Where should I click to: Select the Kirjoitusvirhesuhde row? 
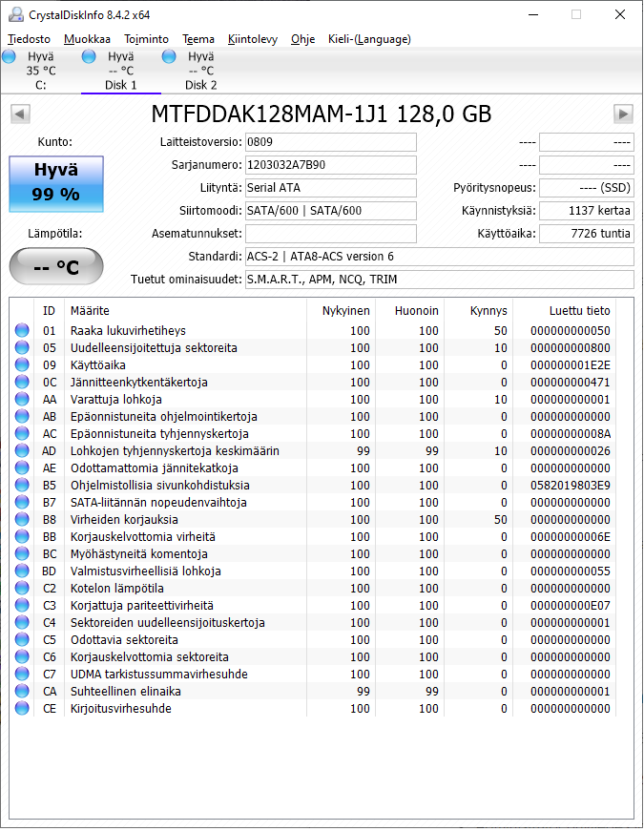point(313,709)
